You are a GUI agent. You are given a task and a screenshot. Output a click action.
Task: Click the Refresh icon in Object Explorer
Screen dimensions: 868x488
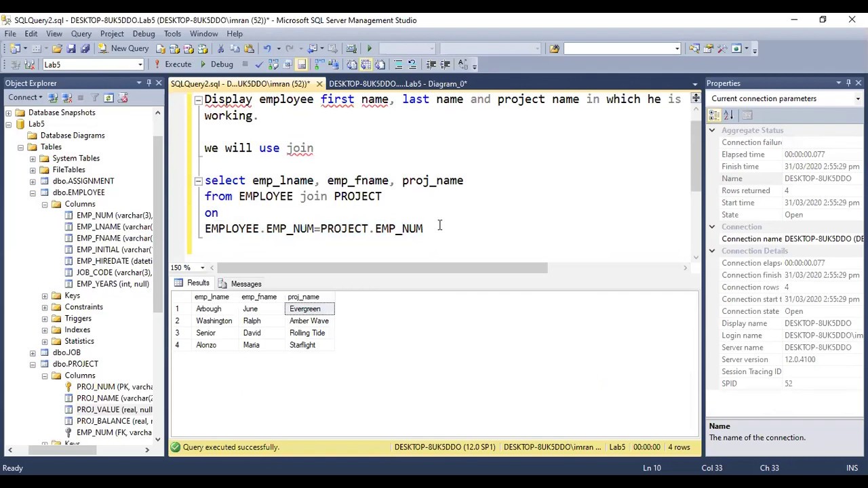[108, 98]
